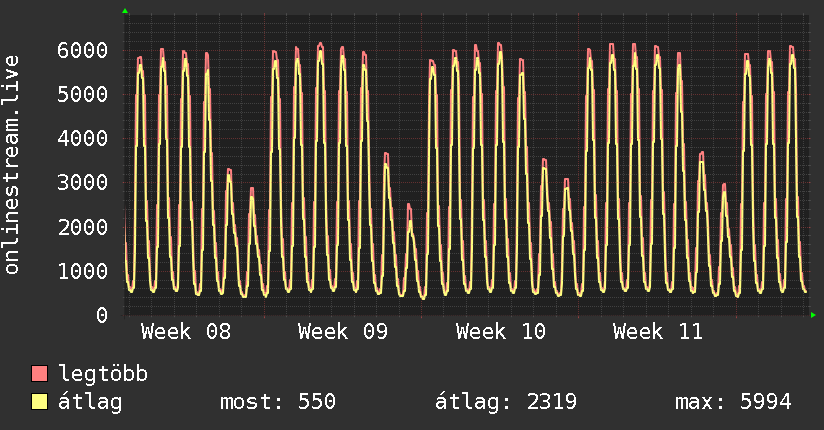The width and height of the screenshot is (824, 430).
Task: Click the Week 09 axis label
Action: click(343, 332)
